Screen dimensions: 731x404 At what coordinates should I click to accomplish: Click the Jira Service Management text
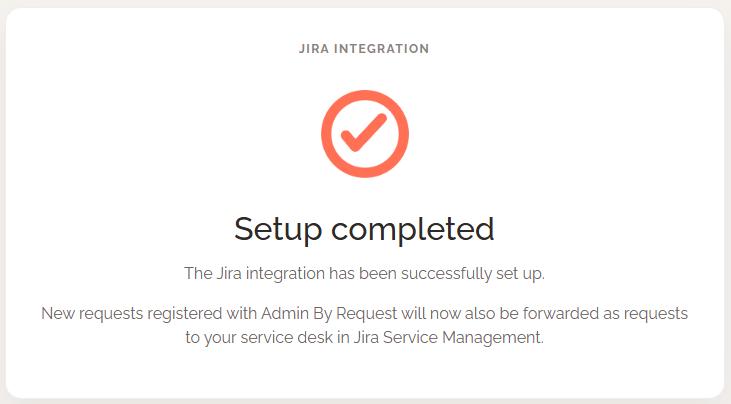[x=448, y=337]
